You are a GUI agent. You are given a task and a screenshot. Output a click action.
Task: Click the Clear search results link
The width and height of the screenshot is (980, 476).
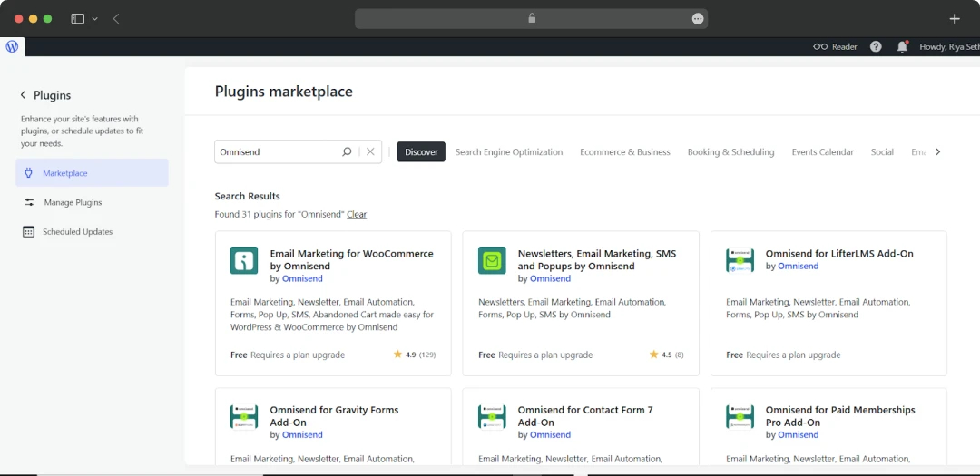click(x=357, y=214)
